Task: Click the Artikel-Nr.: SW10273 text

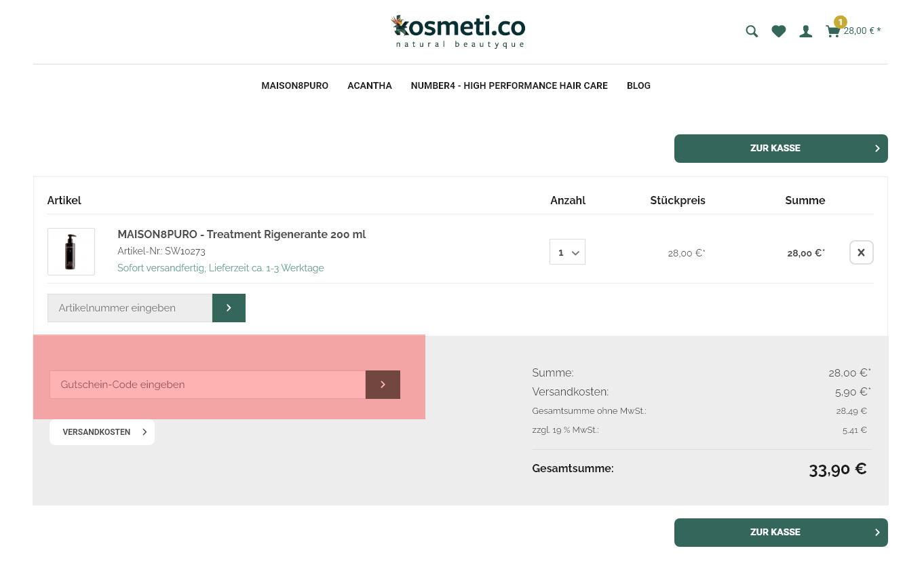Action: [x=161, y=251]
